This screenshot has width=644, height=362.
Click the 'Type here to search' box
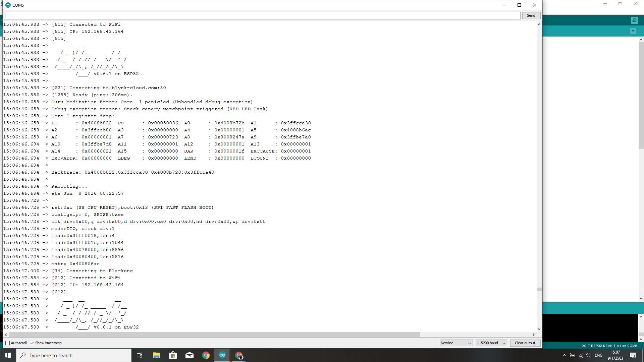[74, 355]
